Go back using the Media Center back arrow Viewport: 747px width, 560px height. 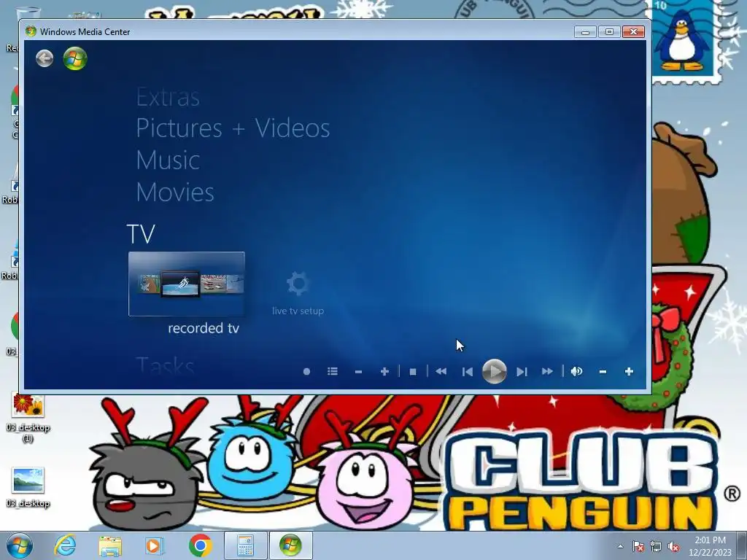click(44, 58)
